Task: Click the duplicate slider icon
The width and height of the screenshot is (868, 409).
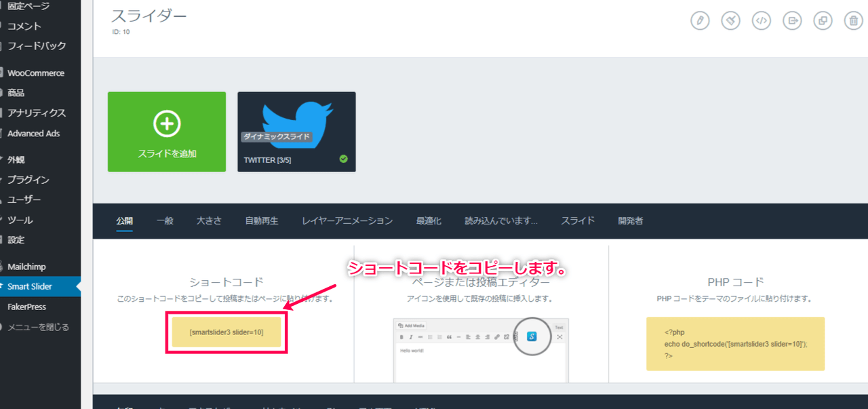Action: 823,20
